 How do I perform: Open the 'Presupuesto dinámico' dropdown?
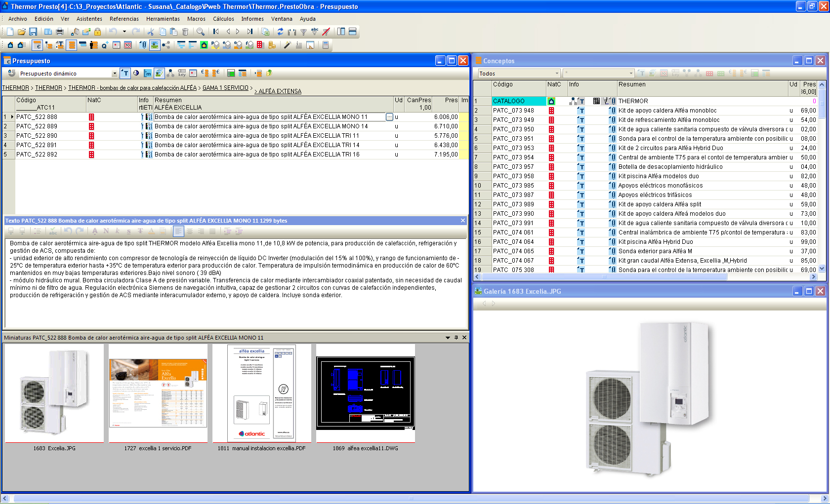[x=115, y=74]
